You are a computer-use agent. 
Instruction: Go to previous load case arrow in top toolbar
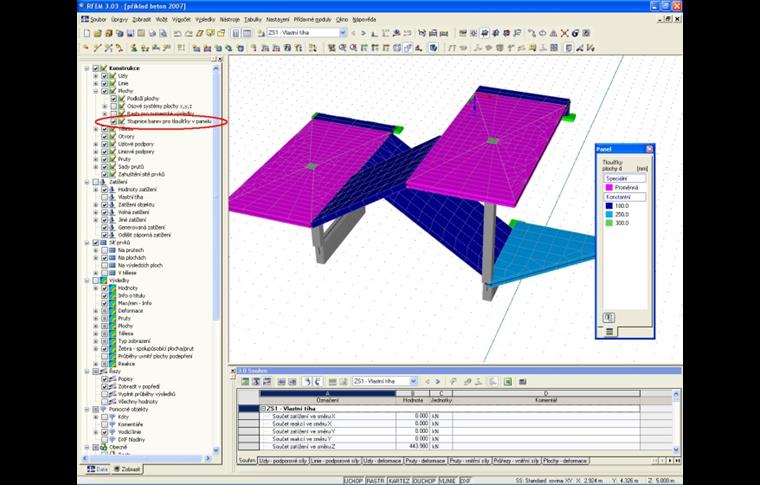(353, 33)
